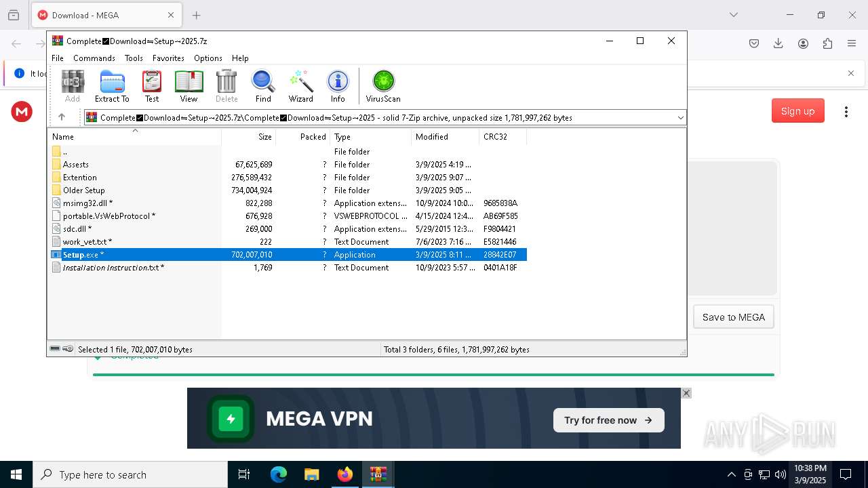Sort by the CRC32 column header
Screen dimensions: 868x488
tap(503, 136)
